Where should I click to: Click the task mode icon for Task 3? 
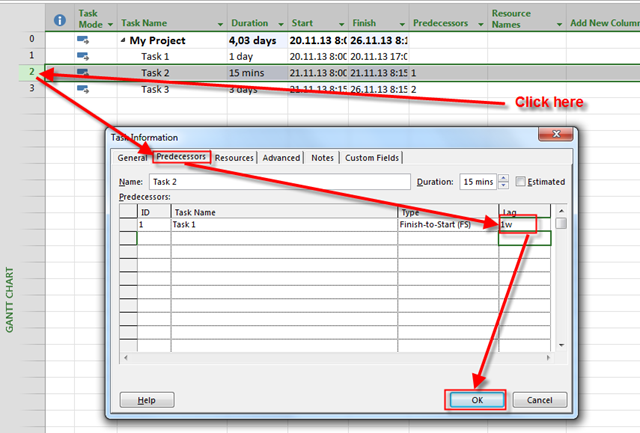[83, 90]
